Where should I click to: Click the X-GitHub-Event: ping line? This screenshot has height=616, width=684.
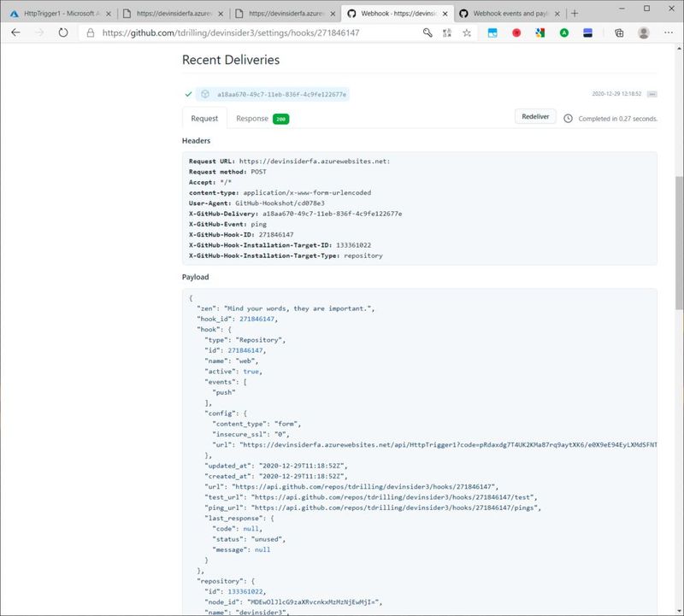tap(227, 224)
